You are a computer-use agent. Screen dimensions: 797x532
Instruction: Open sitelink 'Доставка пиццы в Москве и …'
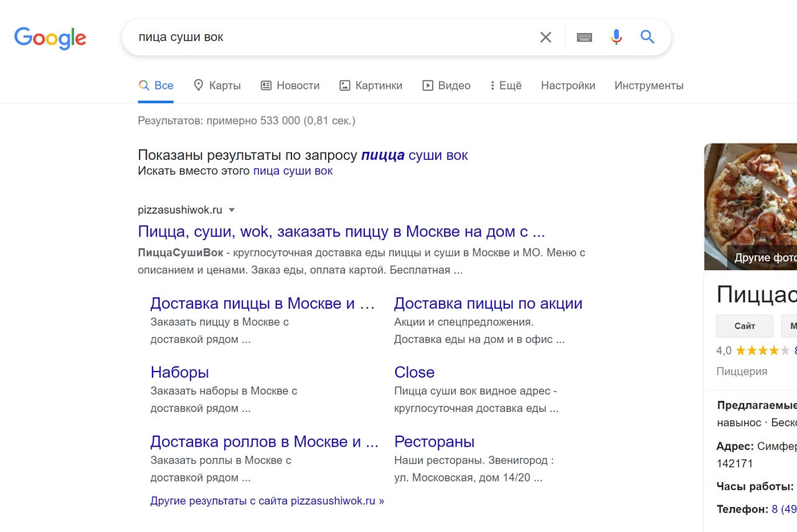(263, 303)
